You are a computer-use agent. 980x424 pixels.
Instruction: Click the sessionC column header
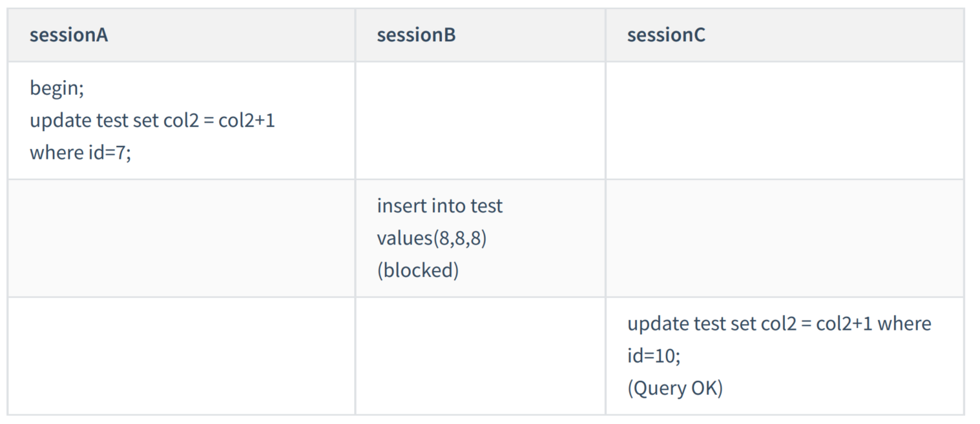click(666, 35)
